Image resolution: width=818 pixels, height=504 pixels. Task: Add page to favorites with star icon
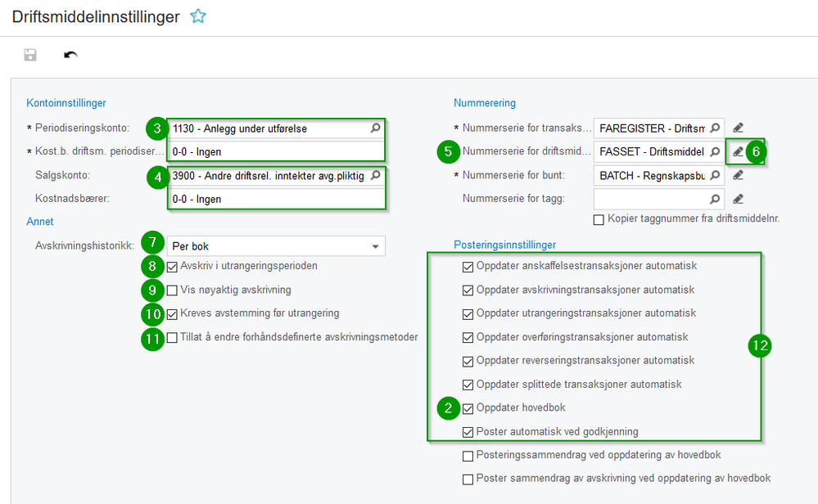198,16
